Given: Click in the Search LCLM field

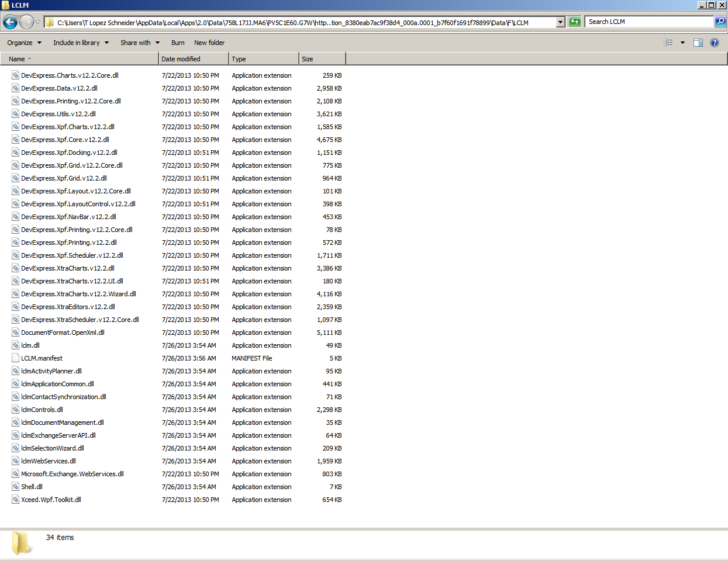Looking at the screenshot, I should (x=649, y=22).
